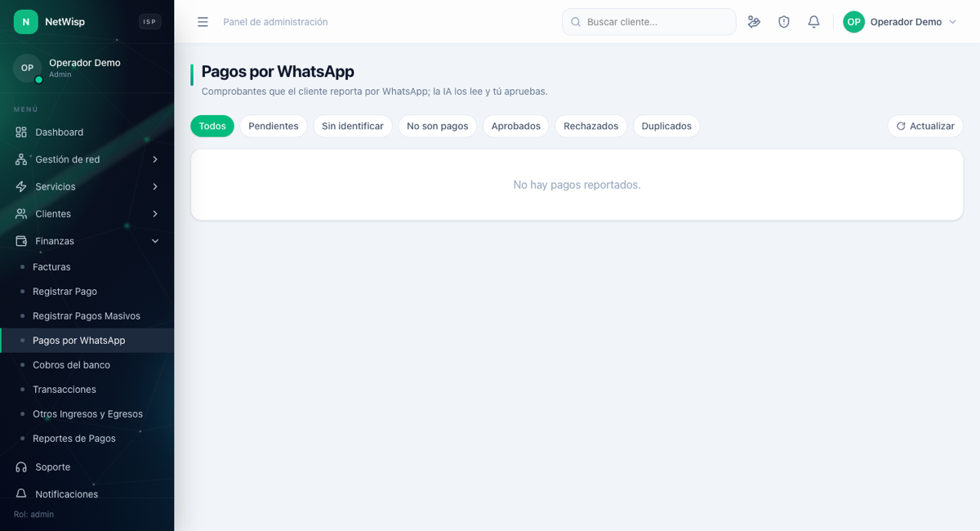
Task: Open Operador Demo user dropdown arrow
Action: [952, 22]
